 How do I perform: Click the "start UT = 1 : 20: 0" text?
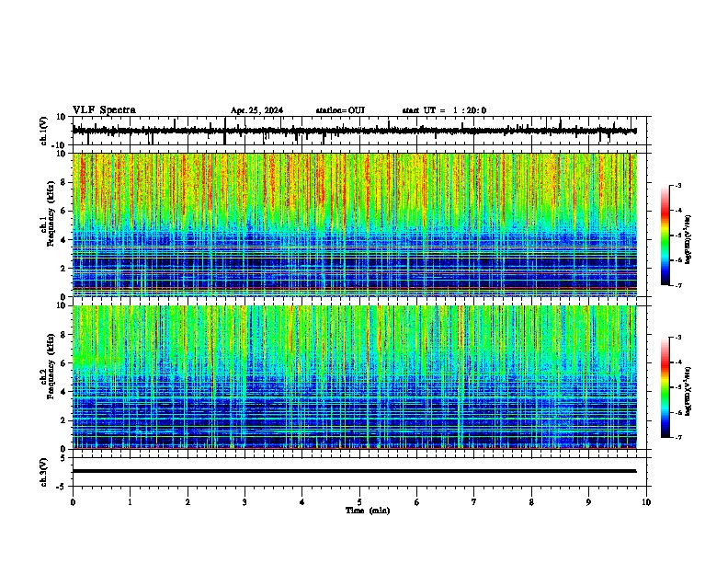(x=444, y=110)
